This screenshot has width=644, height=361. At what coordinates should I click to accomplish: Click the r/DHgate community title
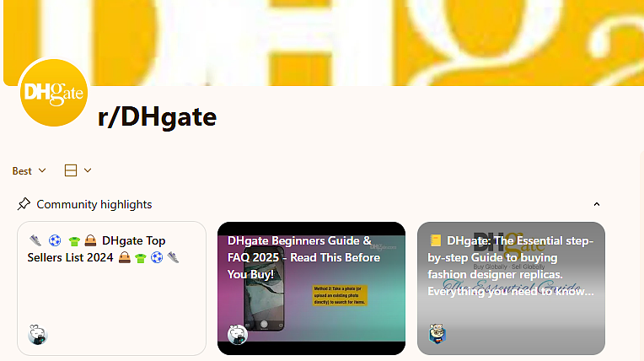click(x=157, y=117)
